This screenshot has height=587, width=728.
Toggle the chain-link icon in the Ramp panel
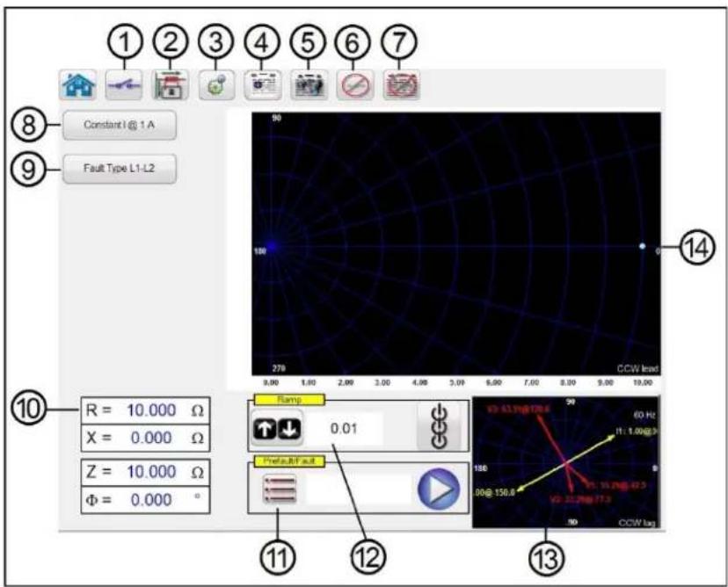(440, 427)
